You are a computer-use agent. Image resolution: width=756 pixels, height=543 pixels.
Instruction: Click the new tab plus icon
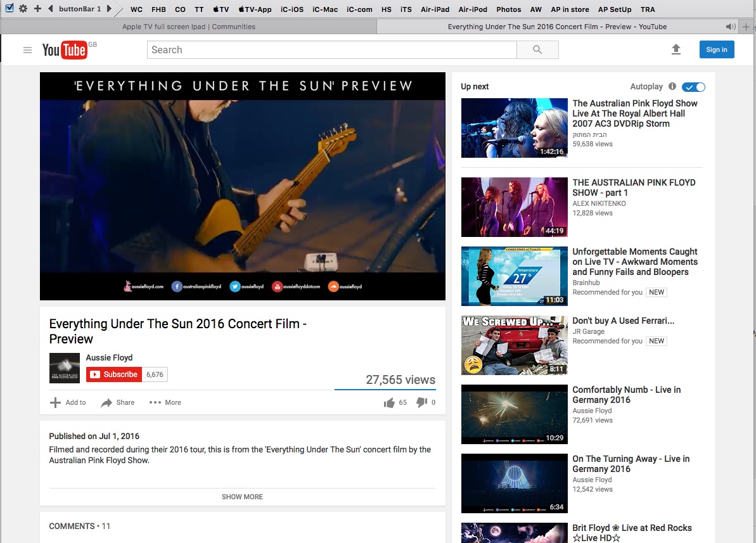[746, 27]
